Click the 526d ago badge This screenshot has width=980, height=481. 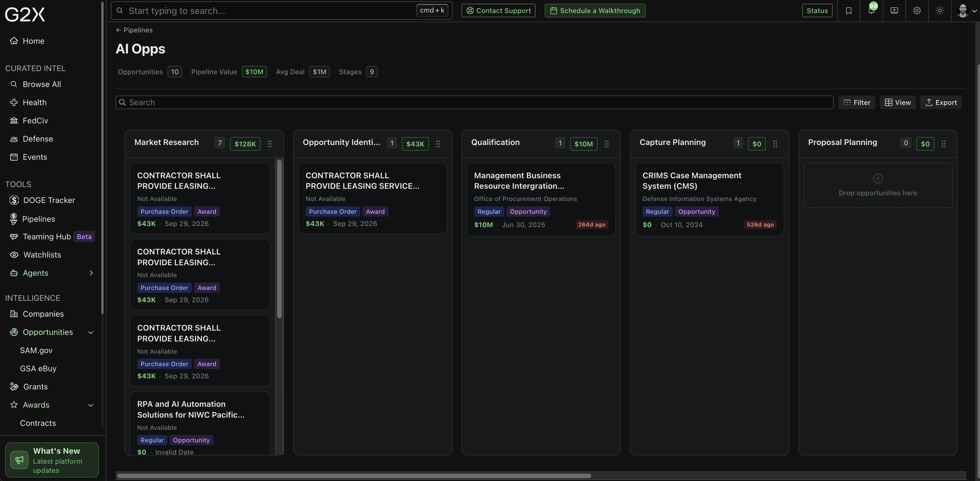pyautogui.click(x=760, y=225)
